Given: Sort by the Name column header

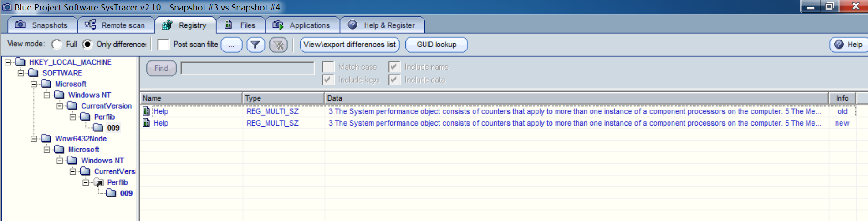Looking at the screenshot, I should point(191,98).
